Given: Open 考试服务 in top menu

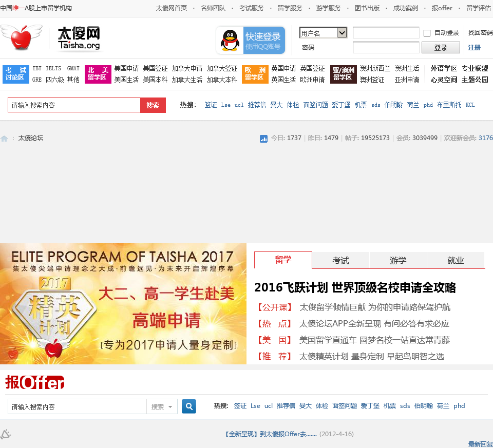Looking at the screenshot, I should click(251, 8).
